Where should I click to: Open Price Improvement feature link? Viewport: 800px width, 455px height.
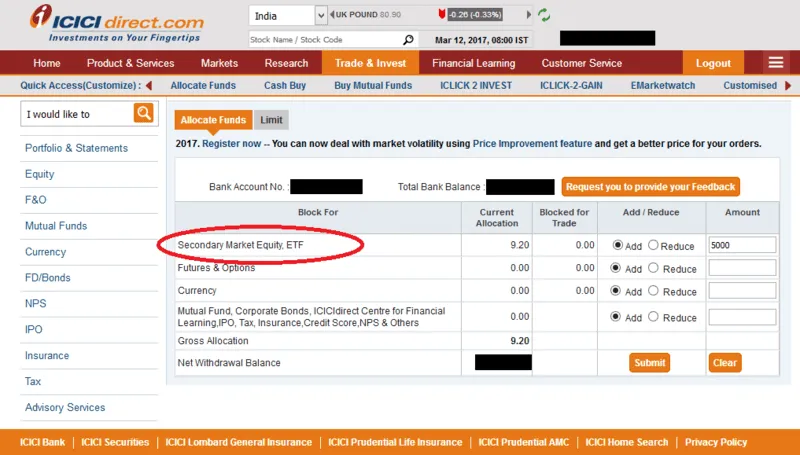pos(532,144)
